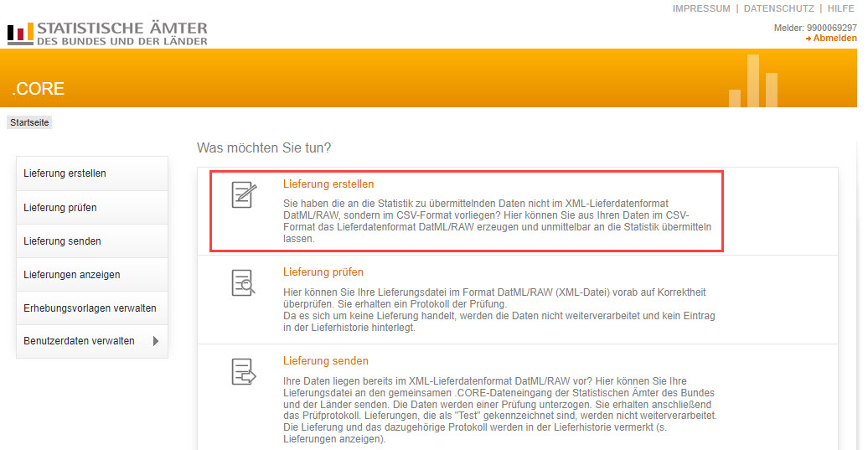Click the description starting 'Sie haben die an die Statistik'
This screenshot has width=868, height=450.
pos(497,221)
